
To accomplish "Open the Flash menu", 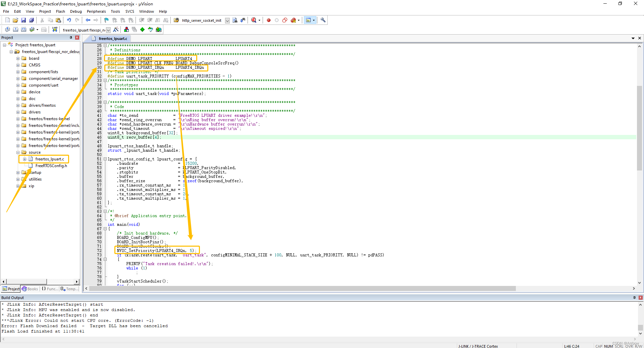I will click(60, 11).
